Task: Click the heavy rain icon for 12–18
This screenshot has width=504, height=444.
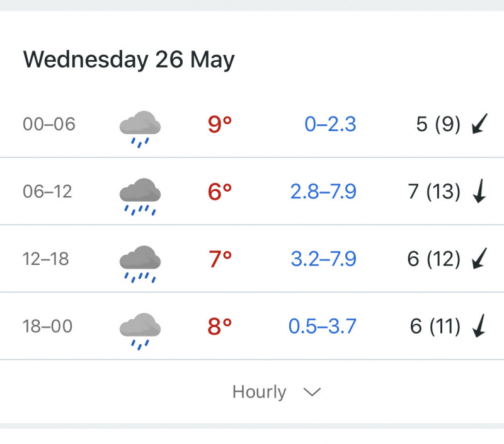Action: coord(140,264)
